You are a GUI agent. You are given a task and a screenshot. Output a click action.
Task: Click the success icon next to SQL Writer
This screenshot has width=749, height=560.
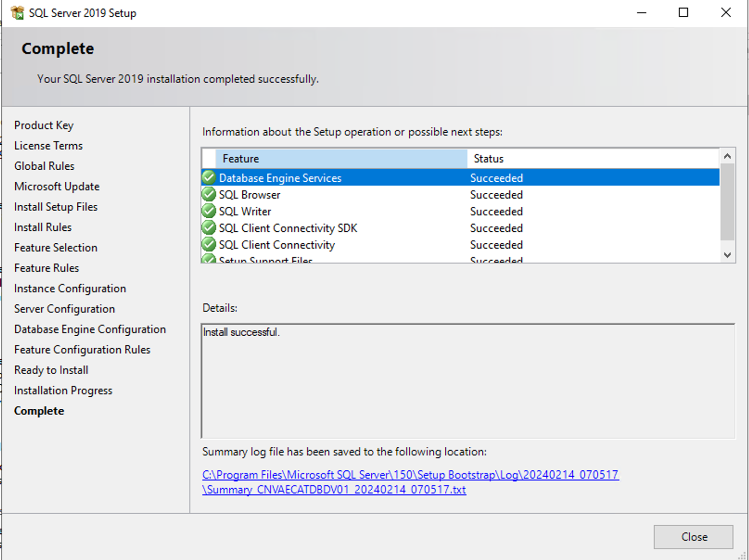(209, 211)
